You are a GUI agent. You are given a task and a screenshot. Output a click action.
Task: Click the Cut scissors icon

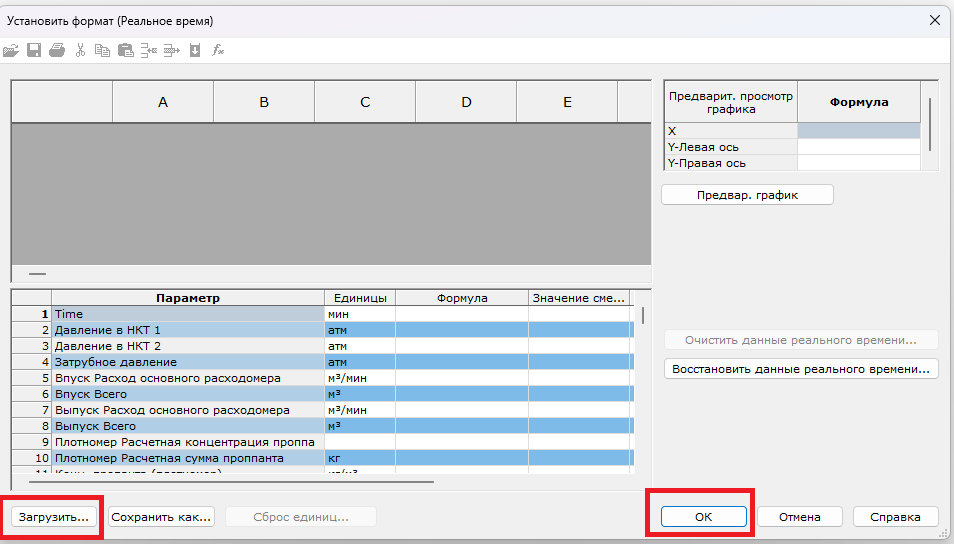(x=80, y=50)
